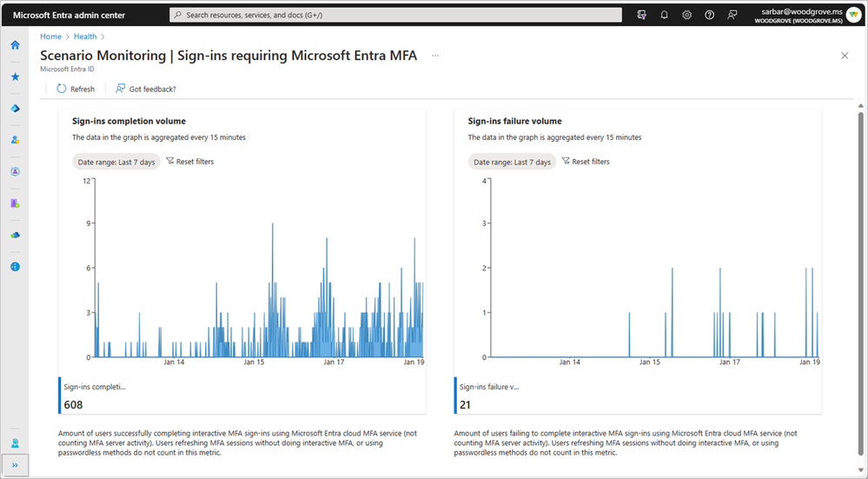Expand the left sidebar with double chevron
This screenshot has width=868, height=479.
(x=15, y=465)
